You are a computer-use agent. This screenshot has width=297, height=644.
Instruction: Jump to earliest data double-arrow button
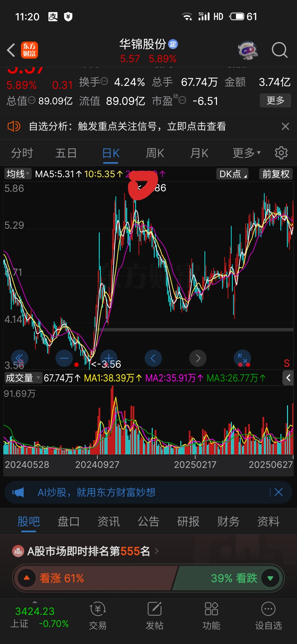click(19, 358)
